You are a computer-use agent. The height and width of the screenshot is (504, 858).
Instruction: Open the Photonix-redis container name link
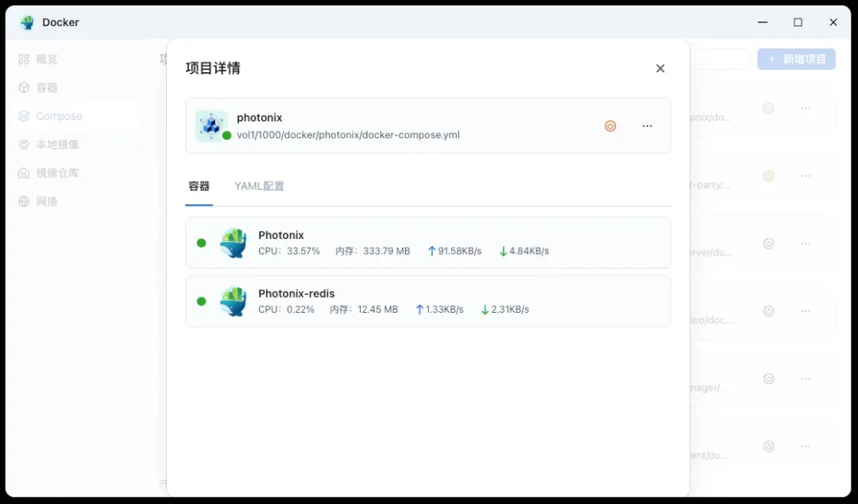click(x=296, y=294)
